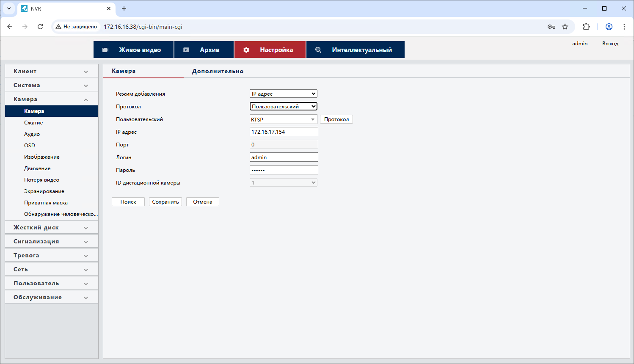Click the gear icon on Настройка
The width and height of the screenshot is (634, 364).
pos(246,50)
